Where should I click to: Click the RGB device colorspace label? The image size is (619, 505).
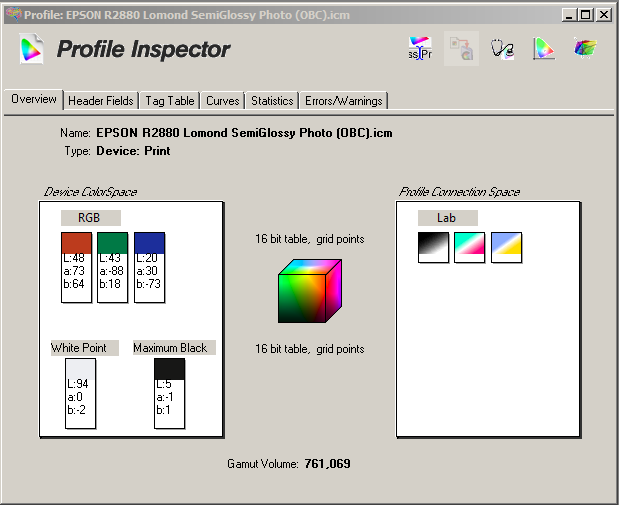(90, 218)
